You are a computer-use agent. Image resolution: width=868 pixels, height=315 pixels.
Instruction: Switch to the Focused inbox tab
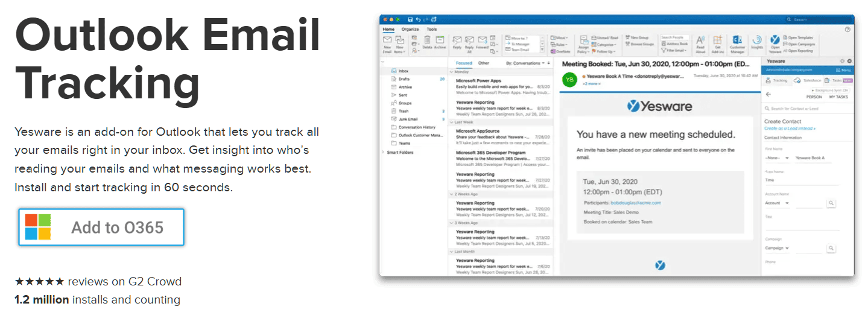click(464, 63)
